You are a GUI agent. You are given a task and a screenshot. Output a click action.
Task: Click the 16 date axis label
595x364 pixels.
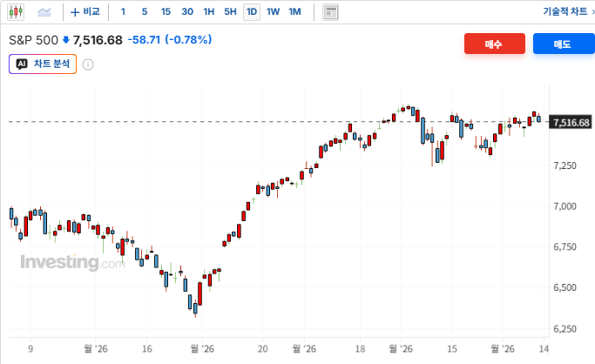coord(147,349)
